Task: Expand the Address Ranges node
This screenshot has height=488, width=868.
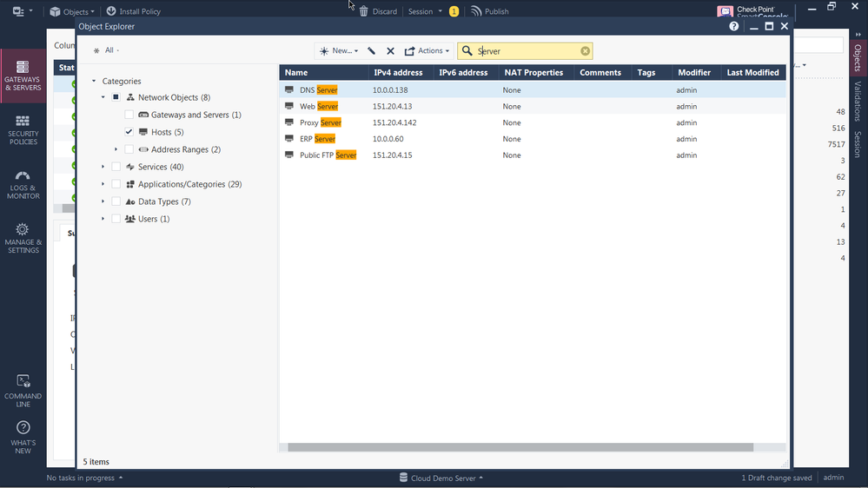Action: 116,149
